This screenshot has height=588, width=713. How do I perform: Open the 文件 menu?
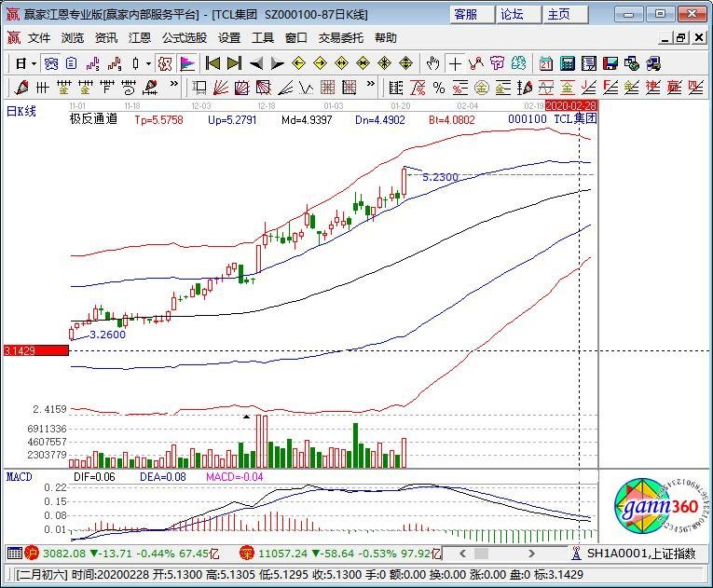(39, 38)
